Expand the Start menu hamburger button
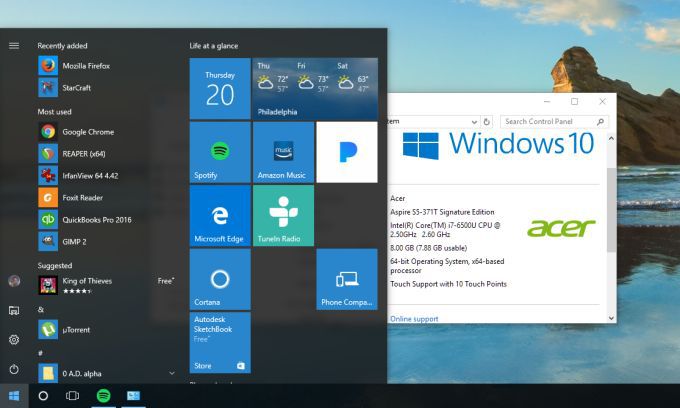 14,45
